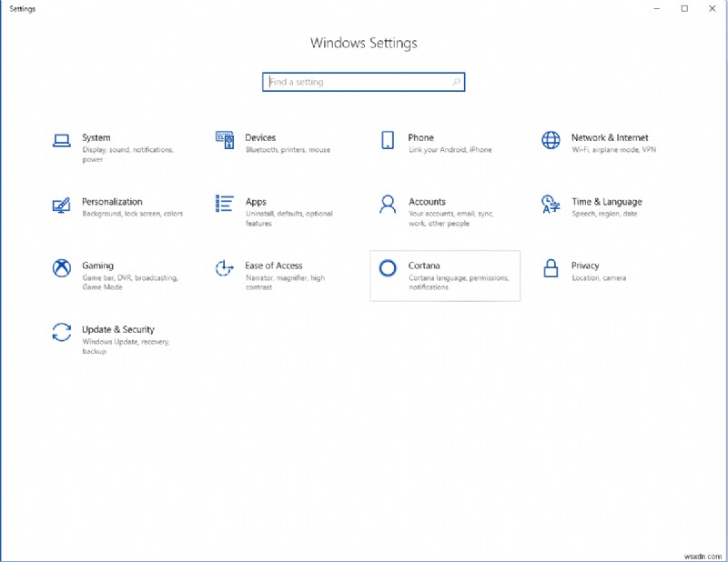Go to Devices settings title

point(260,137)
